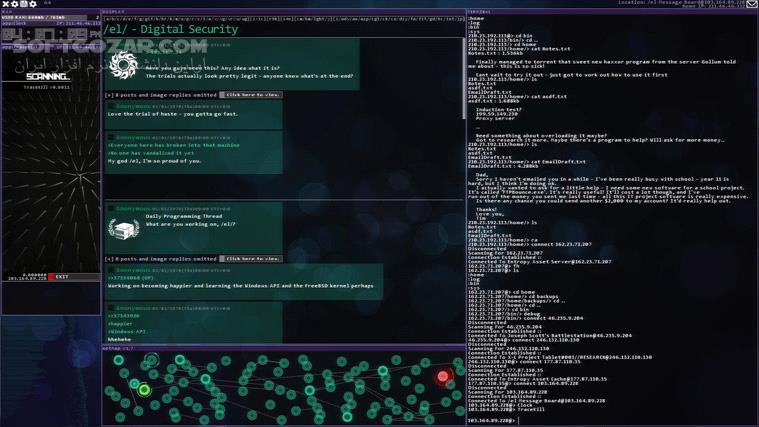Click the display panel vertical scrollbar
The image size is (759, 427).
coord(464,80)
